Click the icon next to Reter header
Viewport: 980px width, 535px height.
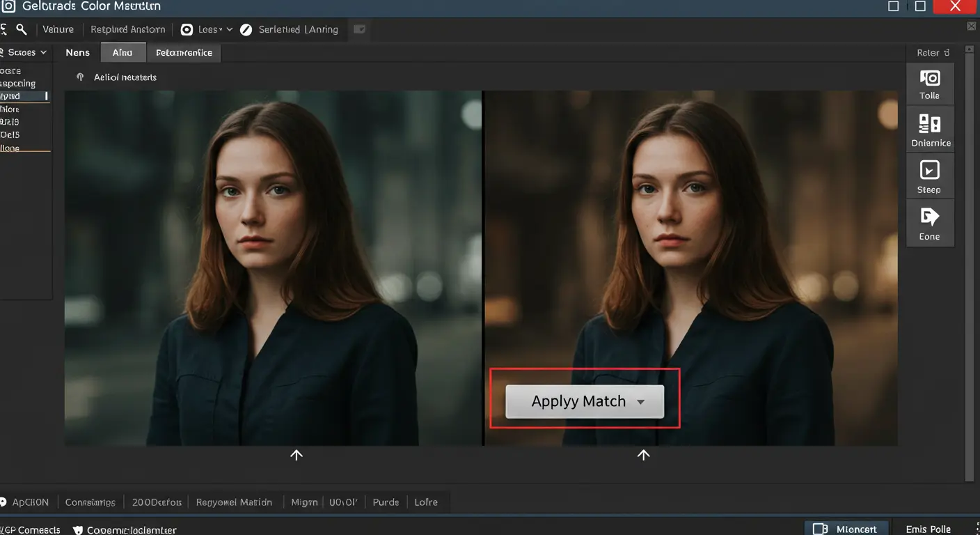click(x=946, y=53)
